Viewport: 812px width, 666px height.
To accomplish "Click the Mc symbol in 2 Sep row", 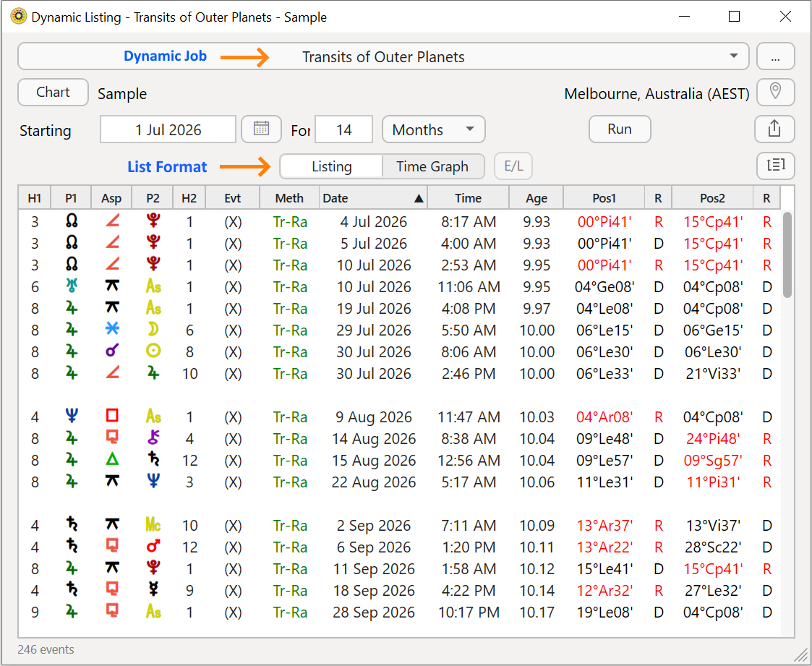I will 153,525.
